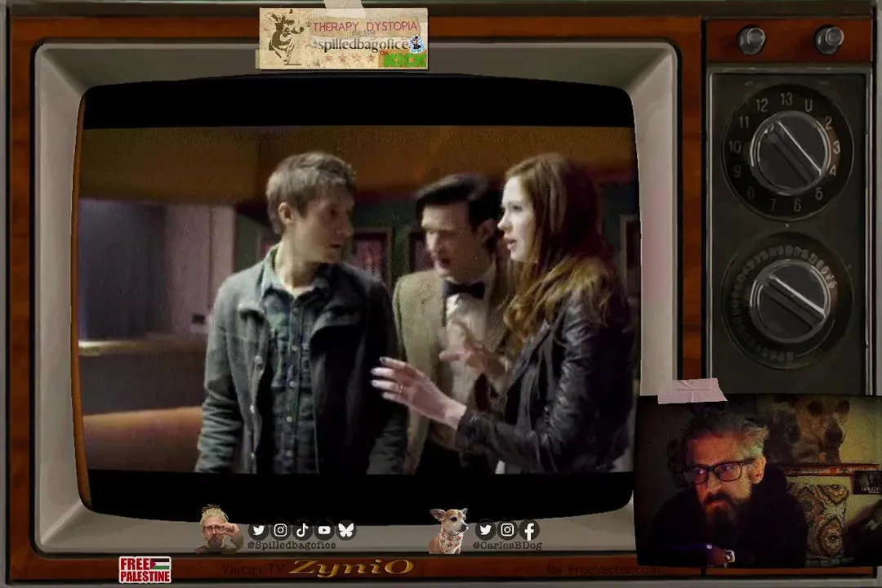Turn the numbered channel dial knob
Screen dimensions: 882x588
point(790,152)
